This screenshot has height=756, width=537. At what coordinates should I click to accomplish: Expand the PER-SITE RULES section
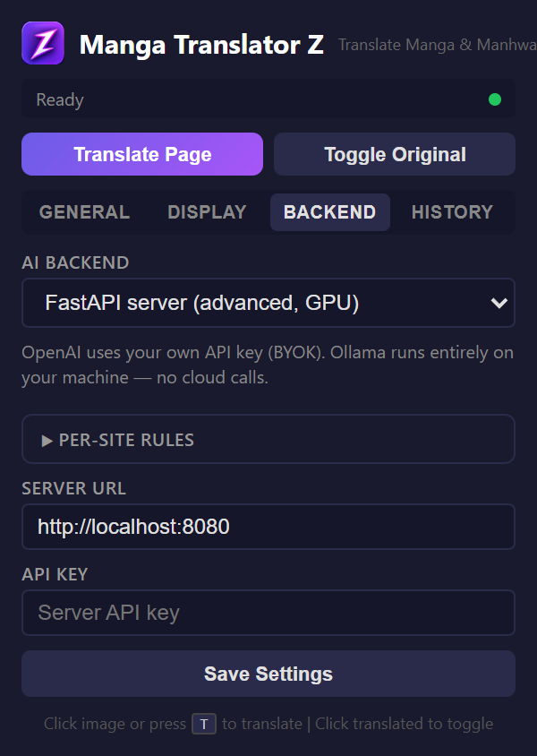pyautogui.click(x=125, y=439)
